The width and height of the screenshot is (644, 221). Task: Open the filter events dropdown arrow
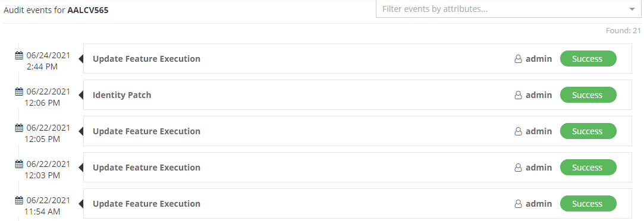coord(632,9)
